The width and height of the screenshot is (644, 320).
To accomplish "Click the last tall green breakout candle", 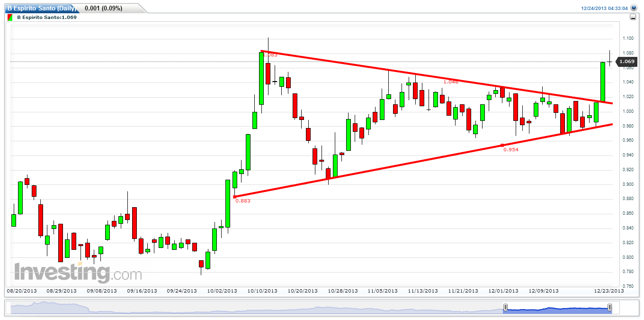I will click(603, 82).
